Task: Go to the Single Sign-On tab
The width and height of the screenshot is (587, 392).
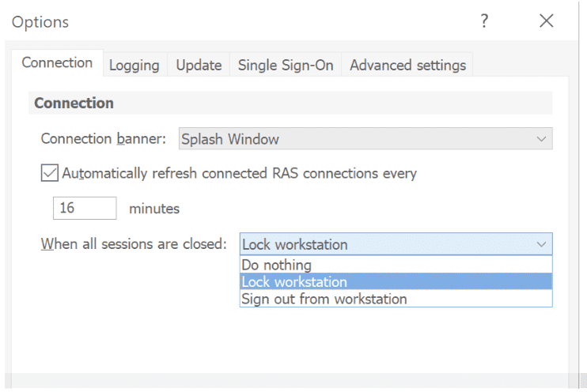Action: coord(286,65)
